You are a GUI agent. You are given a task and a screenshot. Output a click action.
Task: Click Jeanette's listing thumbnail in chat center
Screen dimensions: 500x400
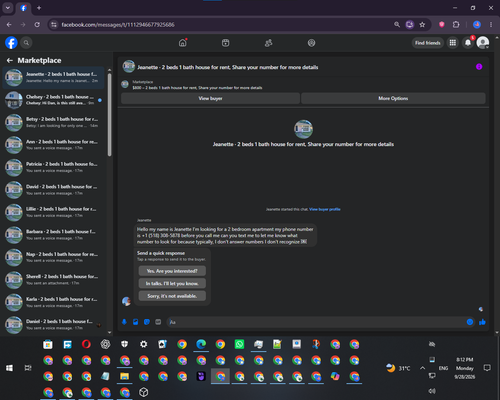tap(303, 129)
